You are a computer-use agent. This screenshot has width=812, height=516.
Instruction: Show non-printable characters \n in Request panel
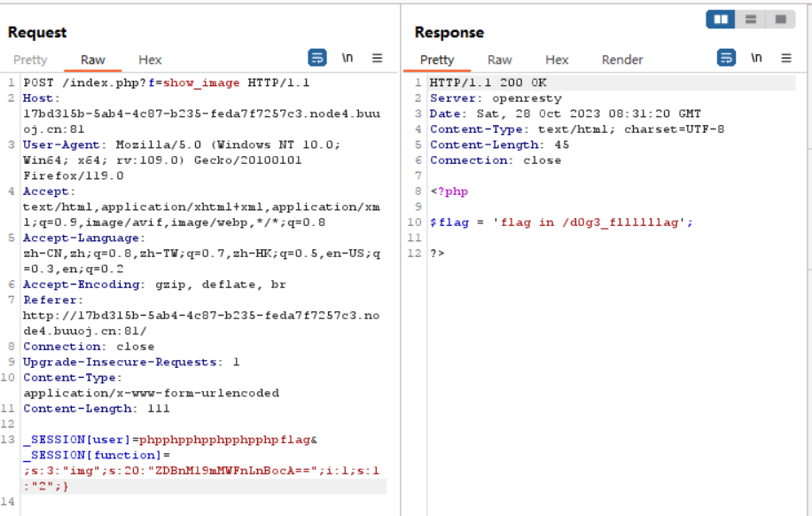point(347,58)
